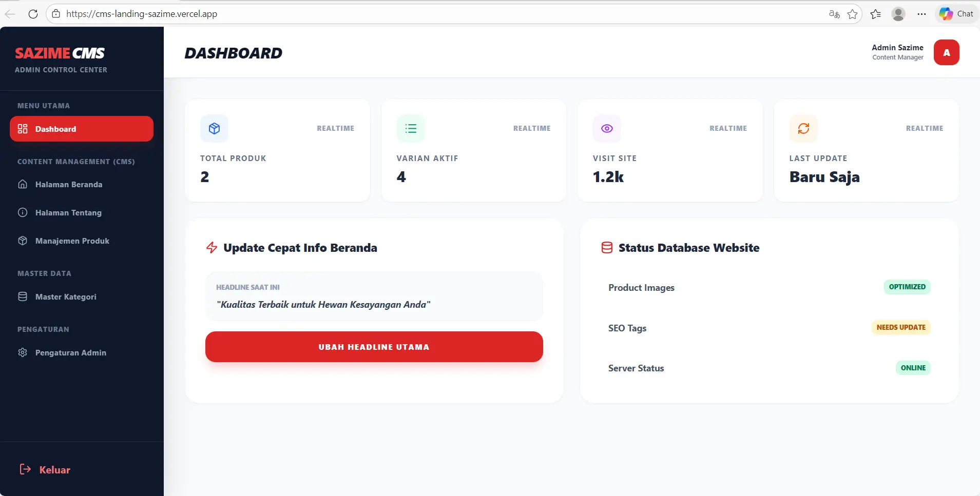The width and height of the screenshot is (980, 496).
Task: Select Master Kategori in sidebar
Action: tap(66, 297)
